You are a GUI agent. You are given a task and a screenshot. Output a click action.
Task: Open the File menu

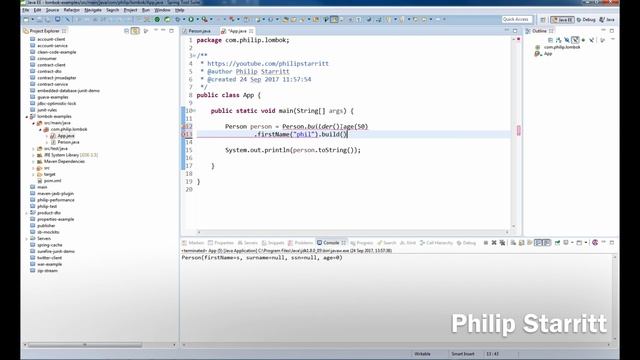click(x=25, y=10)
